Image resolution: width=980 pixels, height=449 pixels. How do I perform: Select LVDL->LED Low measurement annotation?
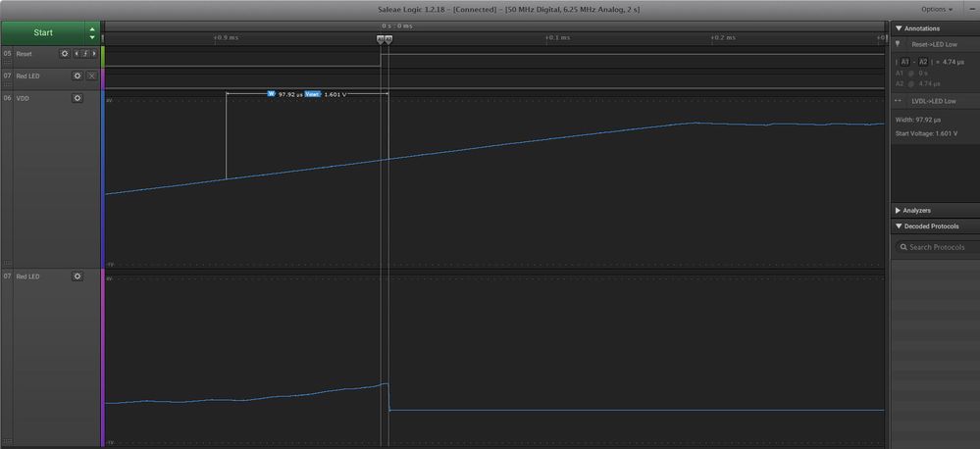click(x=934, y=101)
